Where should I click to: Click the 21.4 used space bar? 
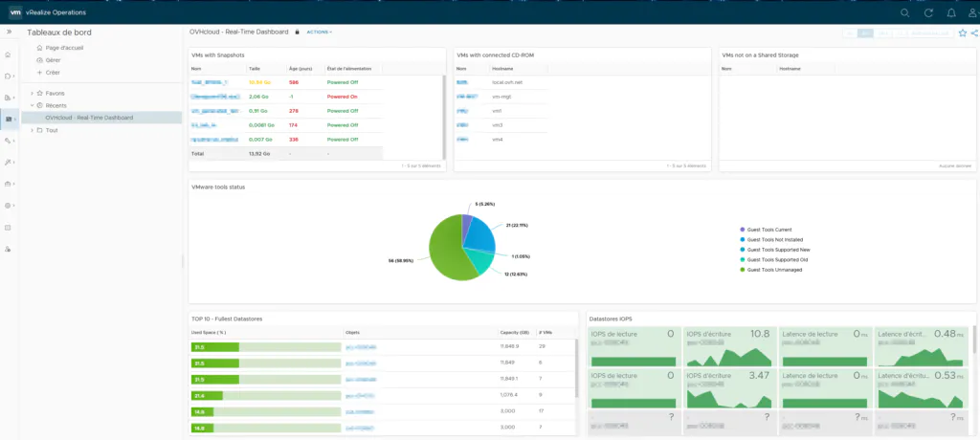(266, 396)
